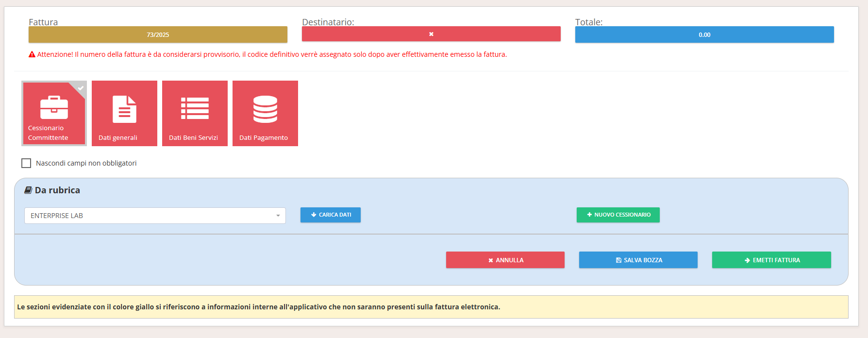Expand the ENTERPRISE LAB rubrica dropdown
Screen dimensions: 868x338
(x=155, y=216)
